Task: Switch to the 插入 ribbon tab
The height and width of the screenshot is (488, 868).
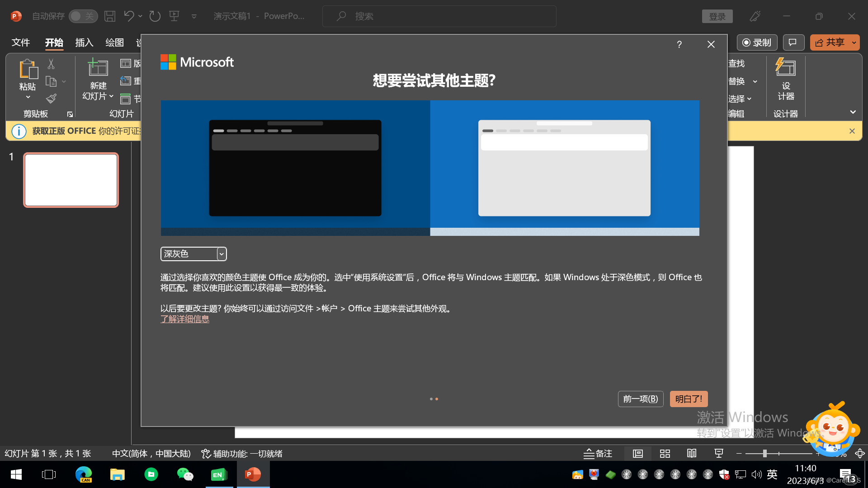Action: (x=84, y=42)
